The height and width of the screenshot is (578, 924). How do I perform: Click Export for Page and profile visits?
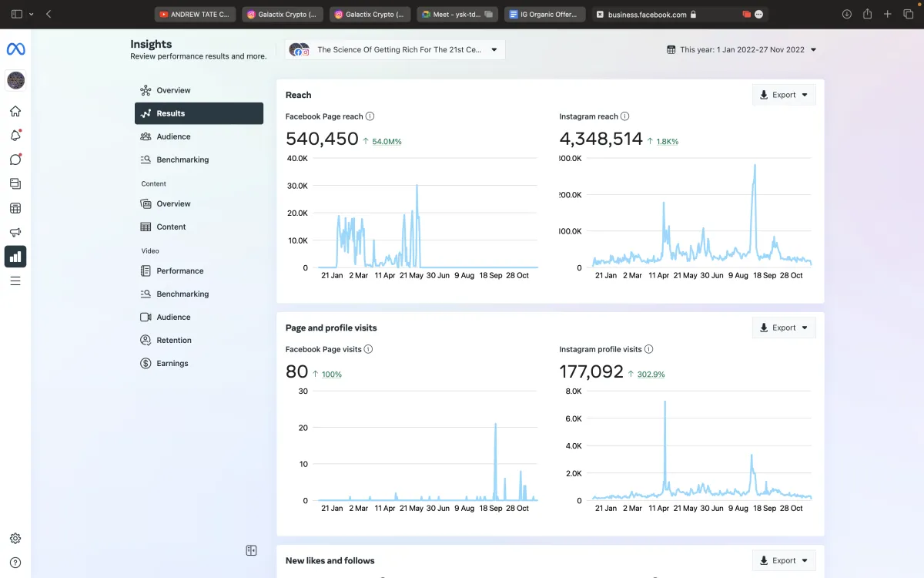(784, 328)
